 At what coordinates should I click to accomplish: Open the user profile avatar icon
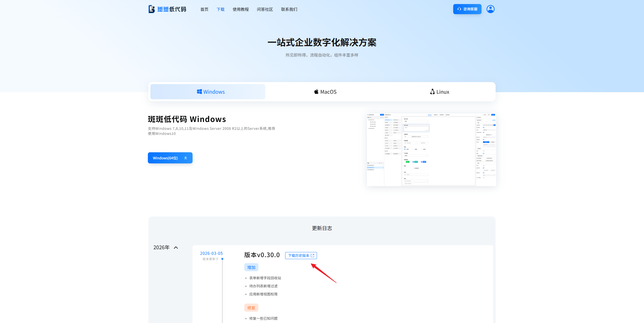point(490,9)
